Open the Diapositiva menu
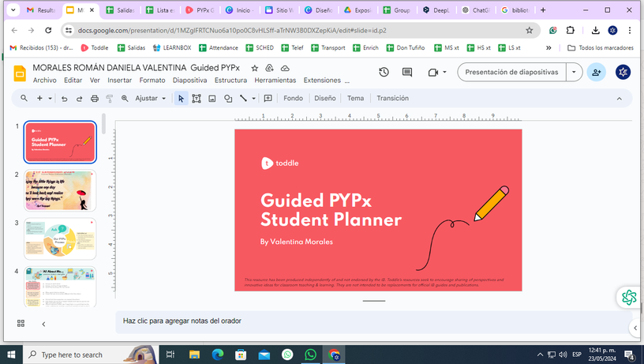Screen dimensions: 644x364 tap(189, 81)
